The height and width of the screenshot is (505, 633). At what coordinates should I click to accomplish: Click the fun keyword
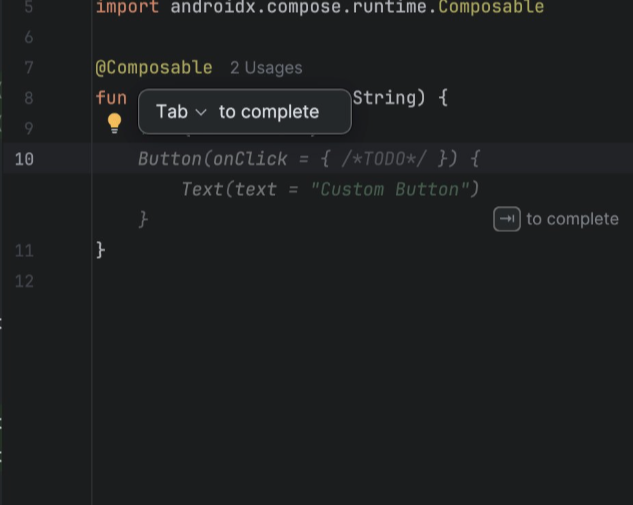tap(111, 98)
